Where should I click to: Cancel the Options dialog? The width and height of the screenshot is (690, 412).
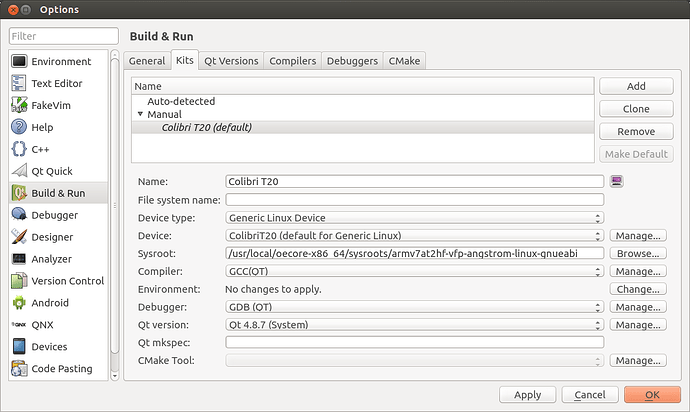[x=590, y=395]
